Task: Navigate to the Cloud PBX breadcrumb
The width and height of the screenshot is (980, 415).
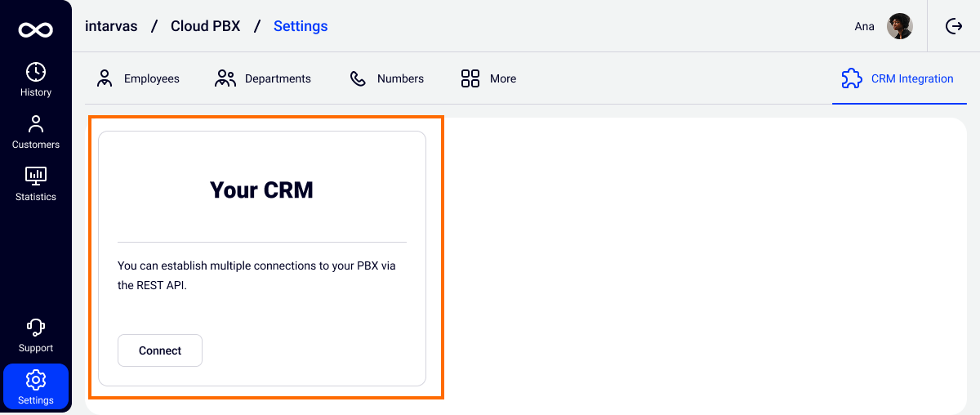Action: pyautogui.click(x=205, y=26)
